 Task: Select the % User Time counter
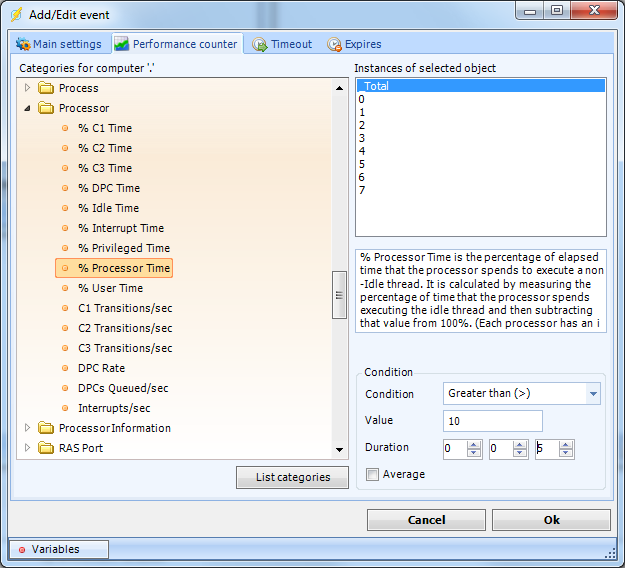click(110, 288)
